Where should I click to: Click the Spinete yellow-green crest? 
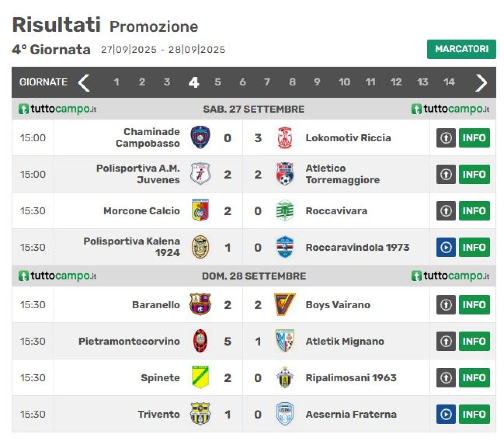[200, 377]
